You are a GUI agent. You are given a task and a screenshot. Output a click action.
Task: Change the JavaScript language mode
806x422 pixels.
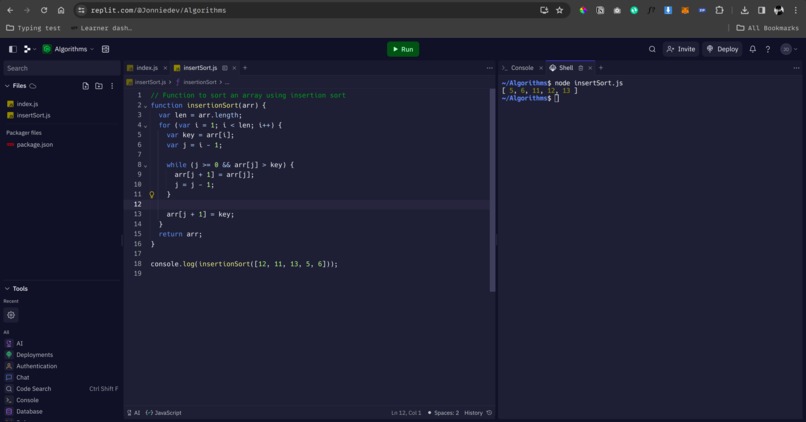pyautogui.click(x=163, y=413)
